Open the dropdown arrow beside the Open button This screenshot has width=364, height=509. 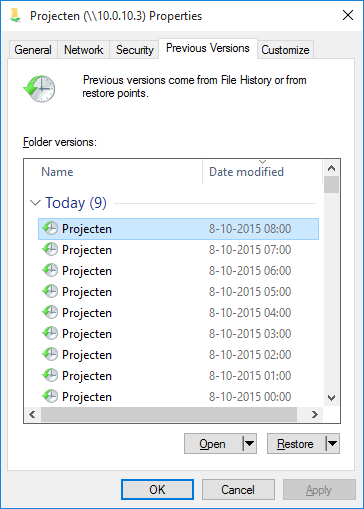[249, 444]
